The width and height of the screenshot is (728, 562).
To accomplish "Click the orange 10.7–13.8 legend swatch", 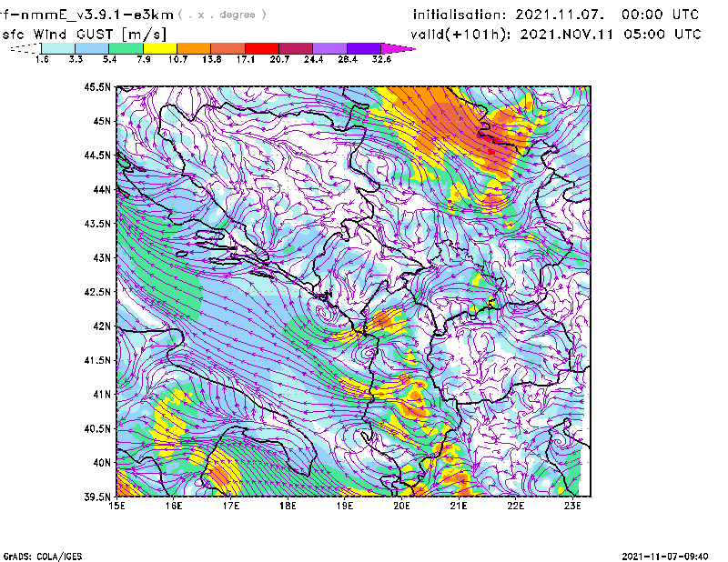I will (x=194, y=48).
